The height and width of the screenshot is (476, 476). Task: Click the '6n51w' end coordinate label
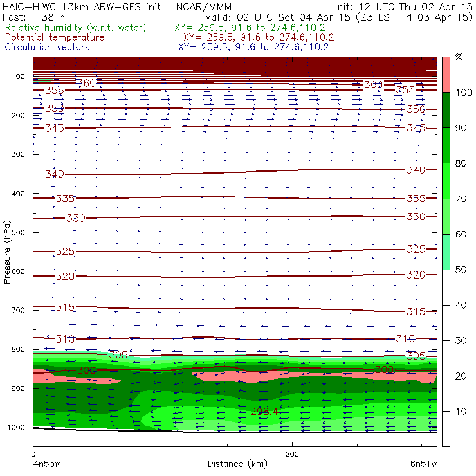(x=423, y=464)
